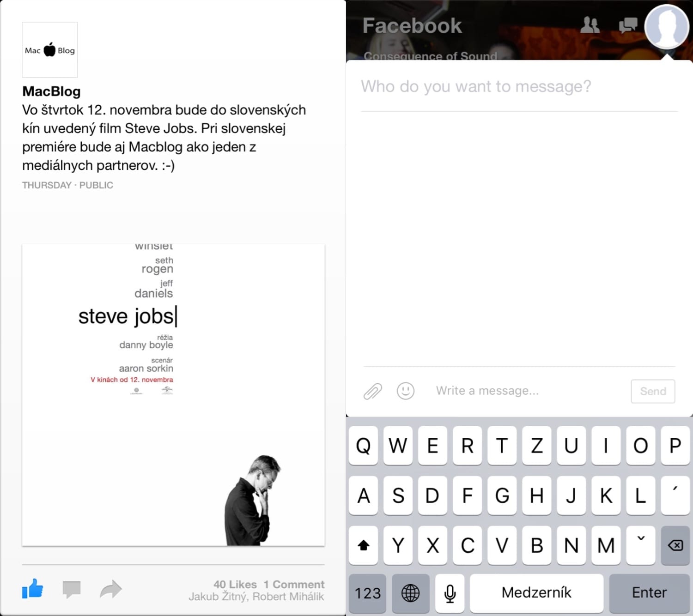View the 40 Likes list

coord(235,584)
